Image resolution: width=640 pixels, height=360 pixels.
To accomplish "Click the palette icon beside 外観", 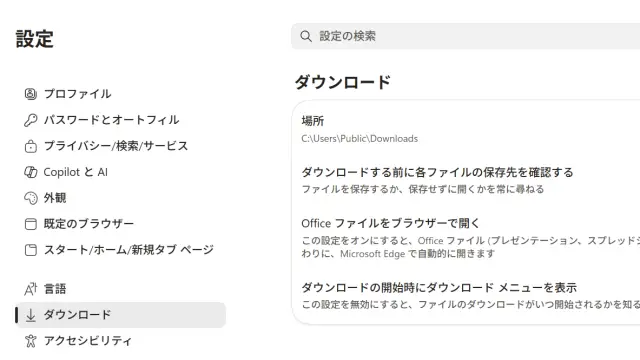I will click(31, 198).
